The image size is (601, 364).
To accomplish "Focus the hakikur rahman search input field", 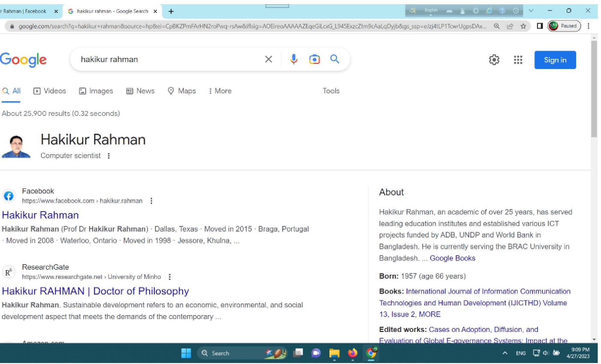I will [170, 59].
